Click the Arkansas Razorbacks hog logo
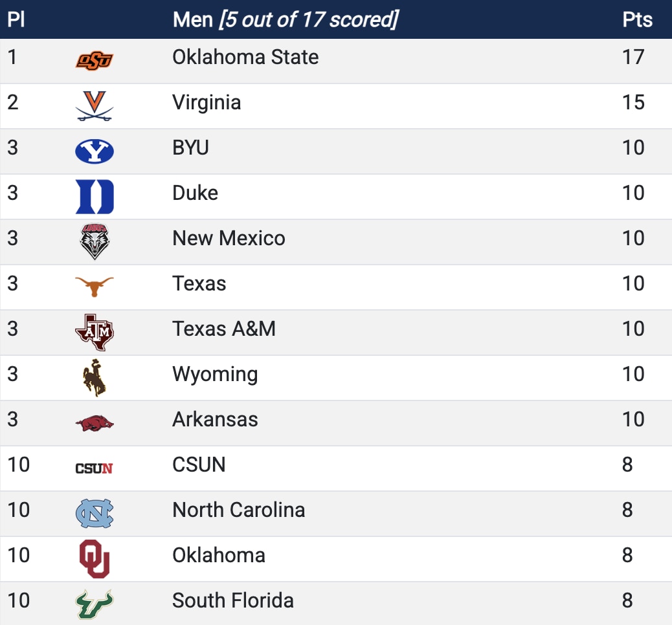 tap(95, 423)
